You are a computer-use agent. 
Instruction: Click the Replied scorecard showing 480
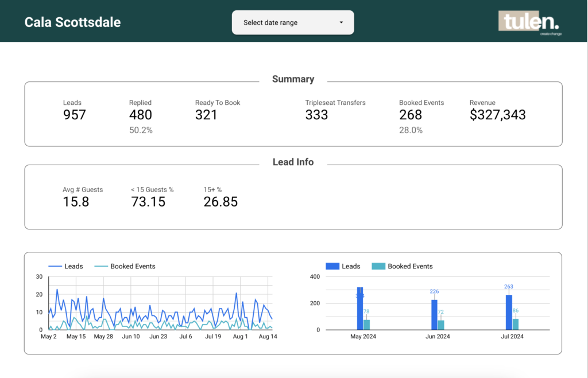[x=141, y=115]
